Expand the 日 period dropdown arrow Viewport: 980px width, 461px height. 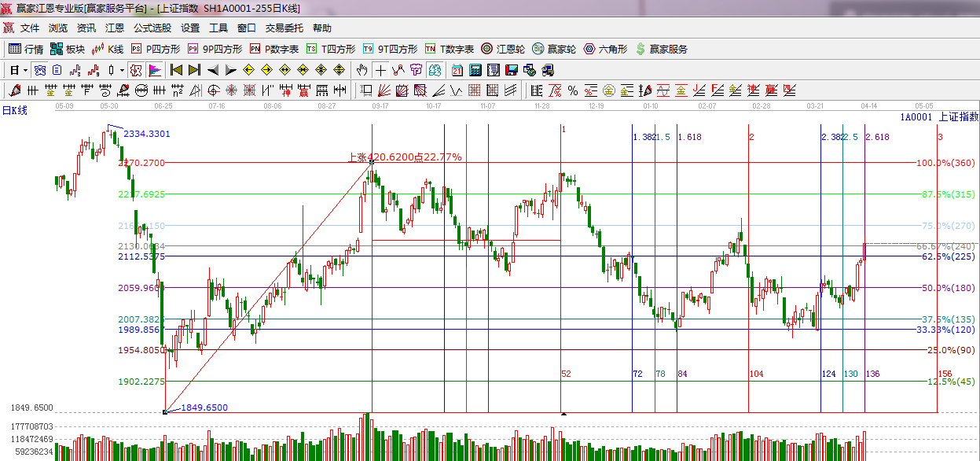(25, 70)
